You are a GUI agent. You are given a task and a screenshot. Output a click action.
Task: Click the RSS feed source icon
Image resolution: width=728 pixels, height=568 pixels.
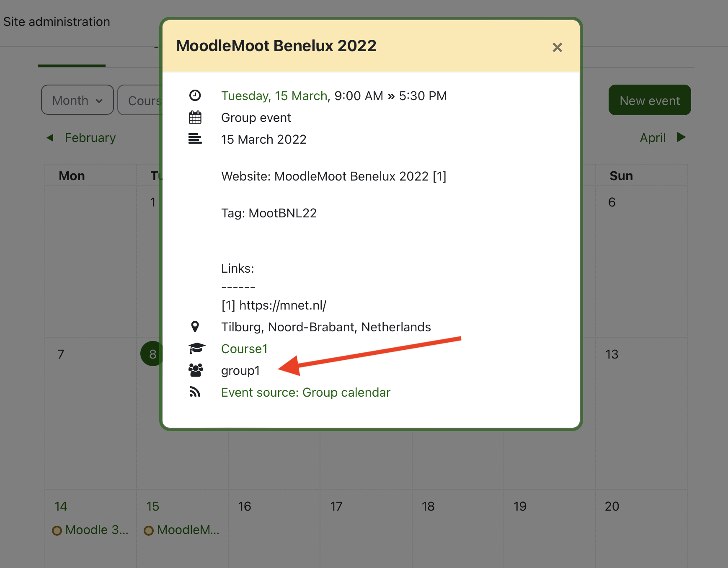click(195, 392)
